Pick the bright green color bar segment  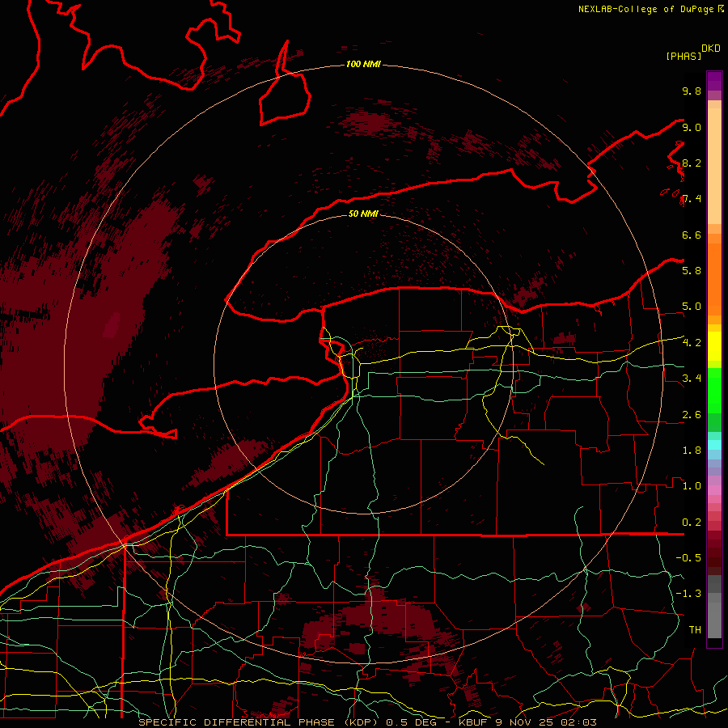click(x=714, y=391)
